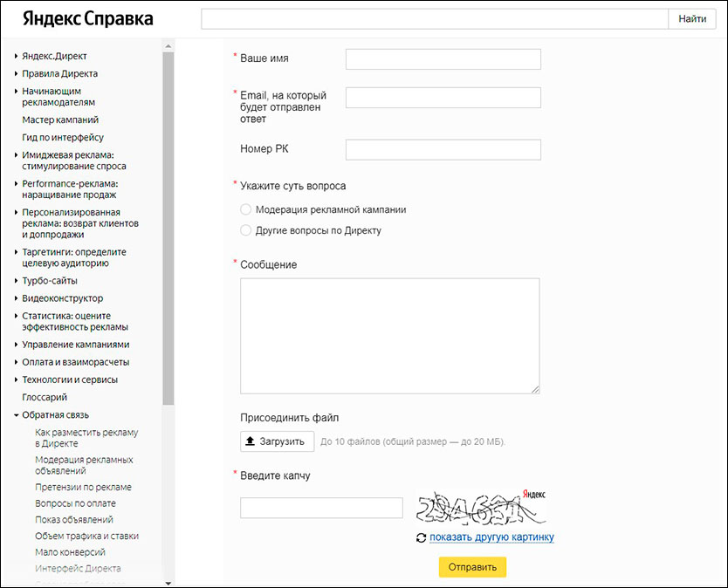Image resolution: width=728 pixels, height=588 pixels.
Task: Expand the Правила Директа section arrow
Action: 17,74
